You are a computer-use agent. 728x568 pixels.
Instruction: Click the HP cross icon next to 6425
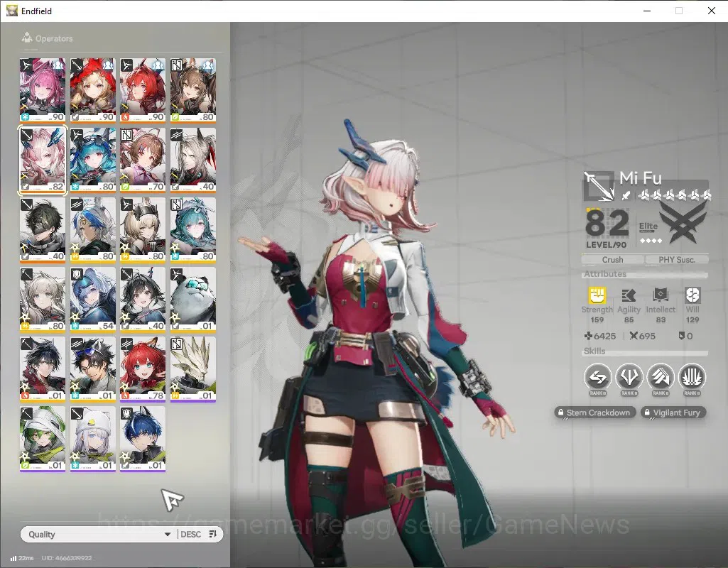(x=588, y=336)
